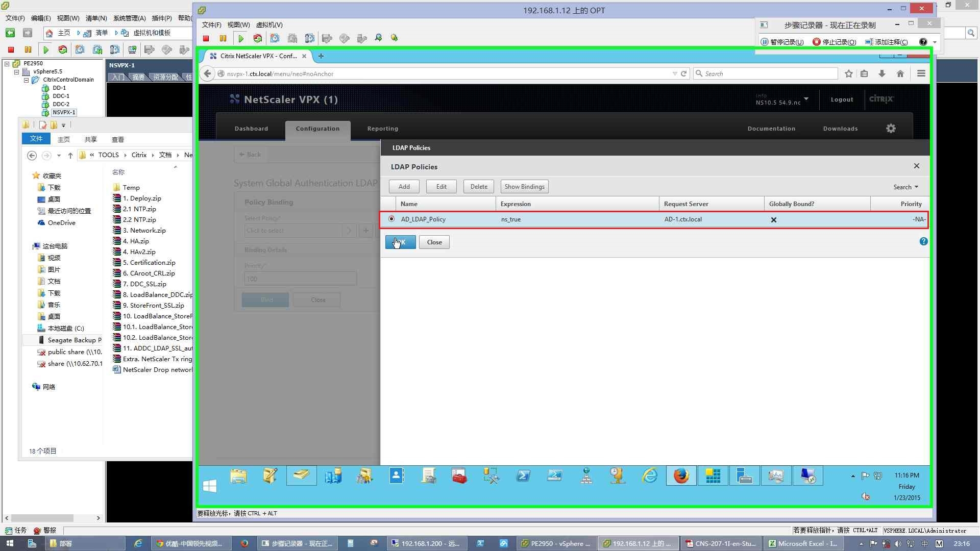The width and height of the screenshot is (980, 551).
Task: Select the 5. Certification.zip file
Action: (x=149, y=263)
